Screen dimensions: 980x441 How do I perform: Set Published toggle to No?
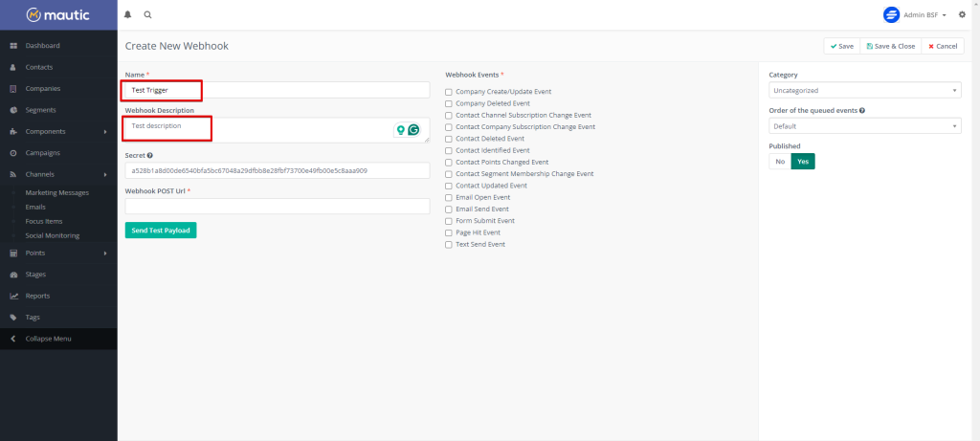point(780,162)
